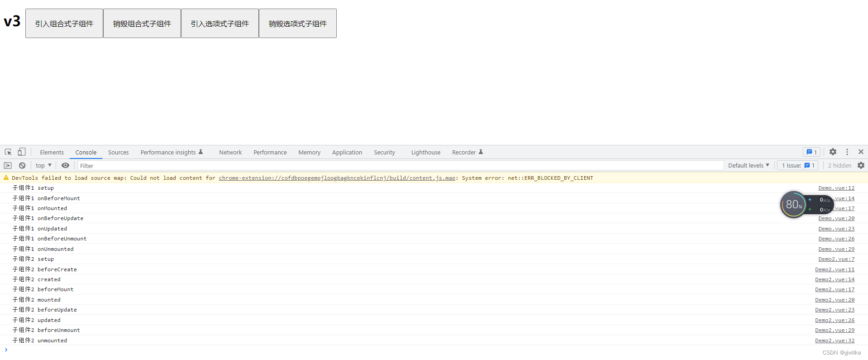Click the 引入组合式子组件 button
Screen dimensions: 868x360
pos(64,24)
